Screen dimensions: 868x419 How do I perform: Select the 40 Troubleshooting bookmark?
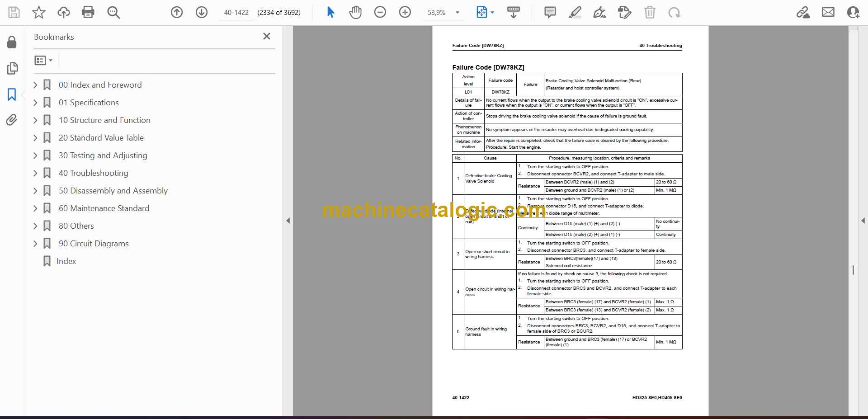(x=93, y=173)
